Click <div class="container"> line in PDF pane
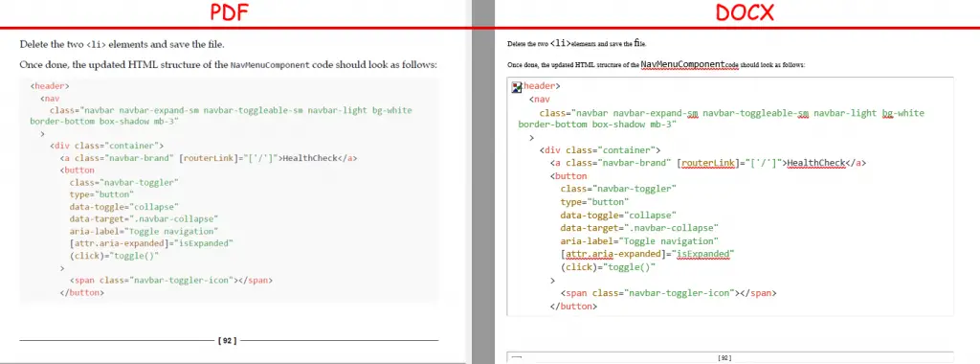This screenshot has width=980, height=364. pyautogui.click(x=107, y=146)
